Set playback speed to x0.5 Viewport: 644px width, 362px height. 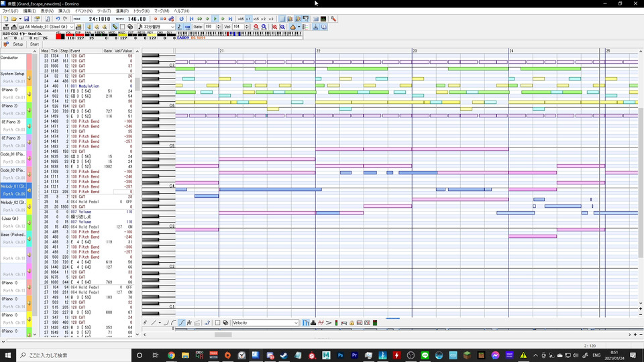click(241, 19)
